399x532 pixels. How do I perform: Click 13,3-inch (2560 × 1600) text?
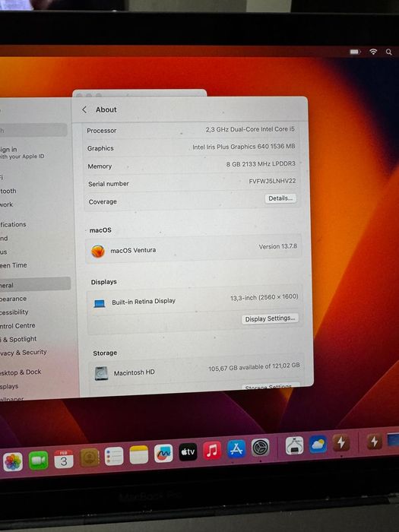pos(264,298)
